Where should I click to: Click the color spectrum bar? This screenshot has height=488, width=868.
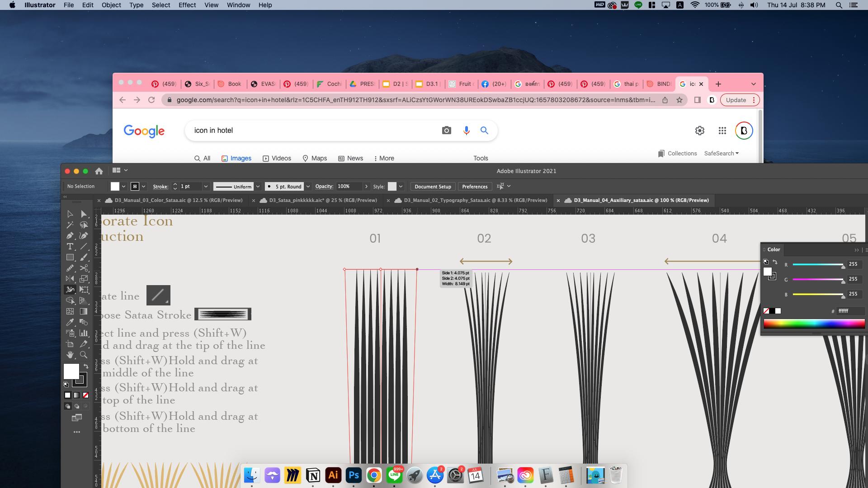[814, 324]
